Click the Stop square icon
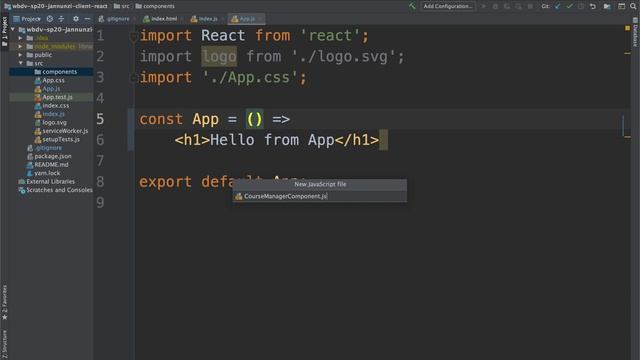640x360 pixels. click(x=530, y=6)
